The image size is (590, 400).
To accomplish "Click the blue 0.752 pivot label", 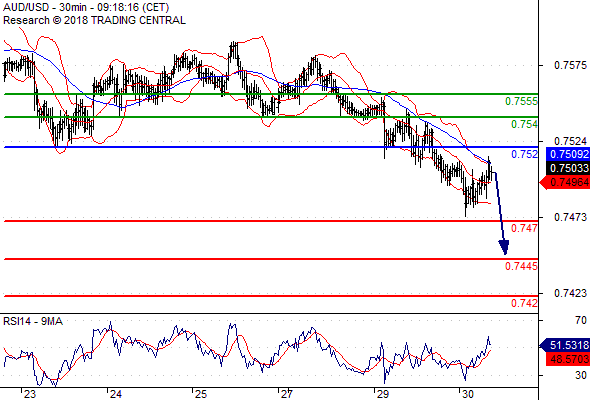I will tap(524, 154).
